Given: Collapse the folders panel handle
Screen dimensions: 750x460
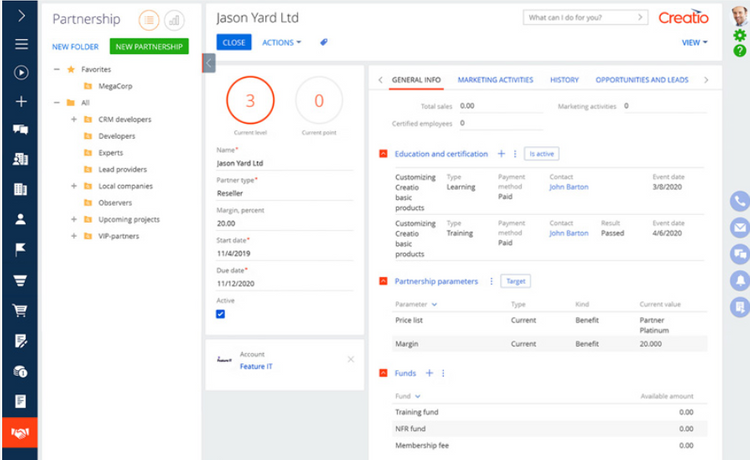Looking at the screenshot, I should [209, 63].
